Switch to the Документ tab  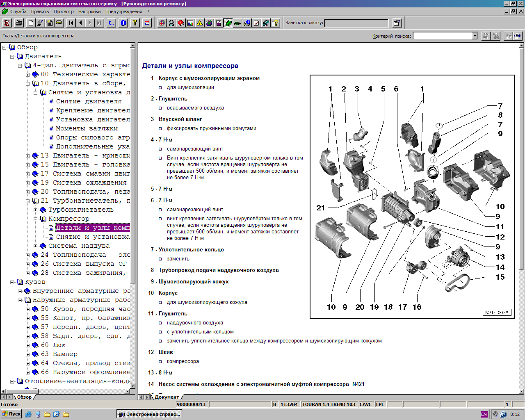point(167,397)
